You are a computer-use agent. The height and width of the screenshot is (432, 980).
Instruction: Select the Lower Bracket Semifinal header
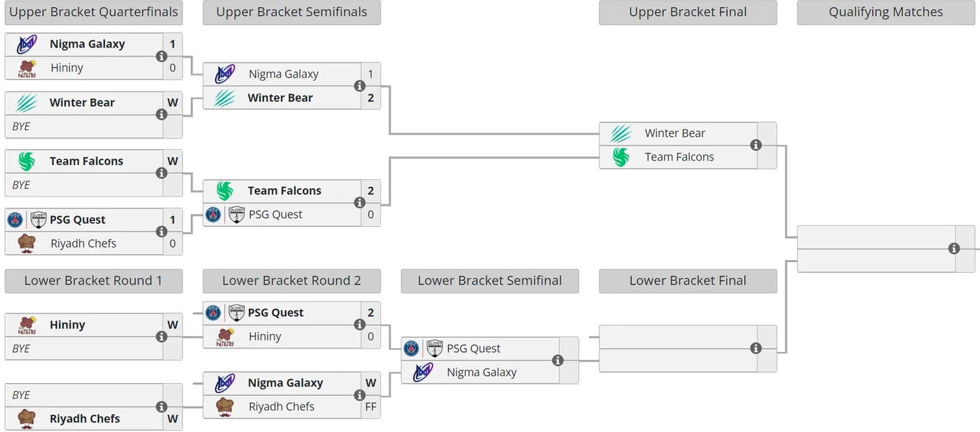pyautogui.click(x=490, y=281)
